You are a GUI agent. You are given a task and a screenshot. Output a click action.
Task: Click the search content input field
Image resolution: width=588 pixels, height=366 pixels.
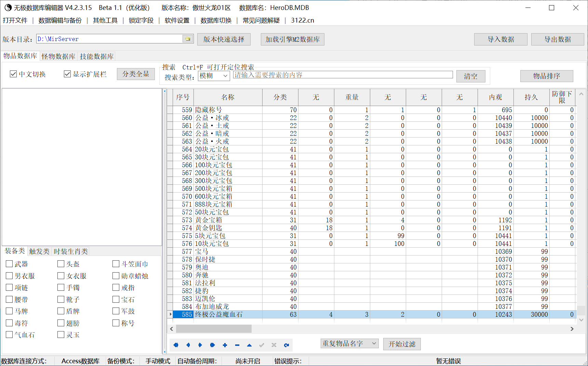[343, 75]
